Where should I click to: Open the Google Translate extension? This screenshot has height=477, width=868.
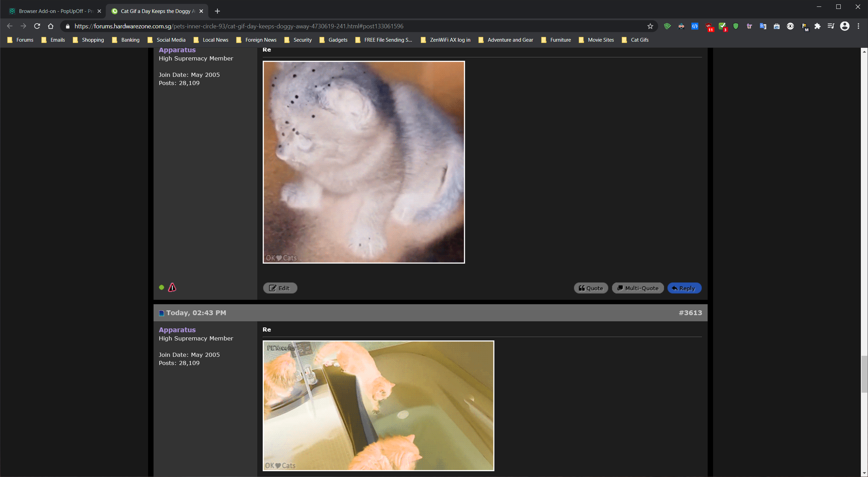pos(763,26)
